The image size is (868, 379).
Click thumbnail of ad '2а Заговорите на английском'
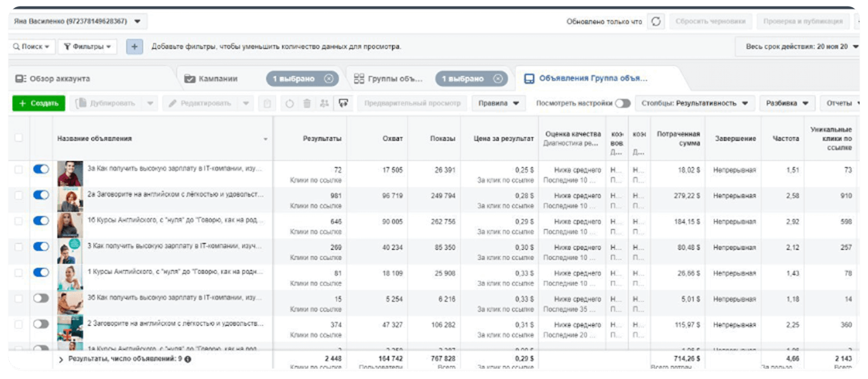pyautogui.click(x=70, y=199)
